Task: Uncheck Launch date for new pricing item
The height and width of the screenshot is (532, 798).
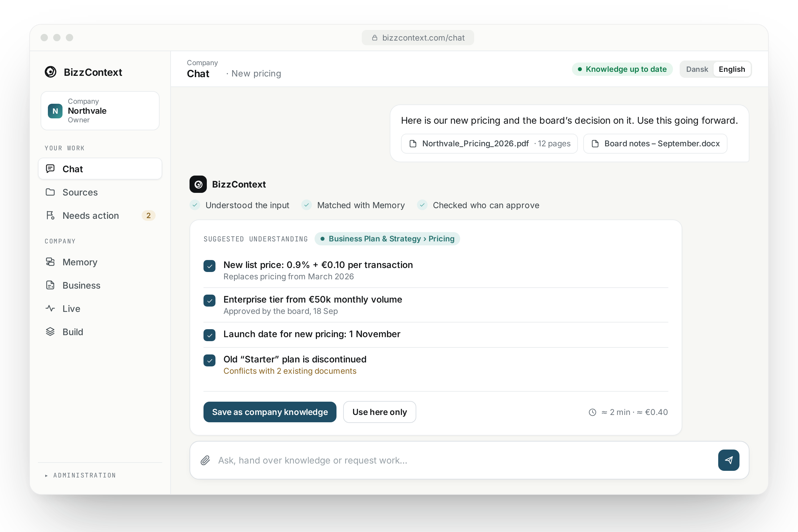Action: tap(209, 335)
